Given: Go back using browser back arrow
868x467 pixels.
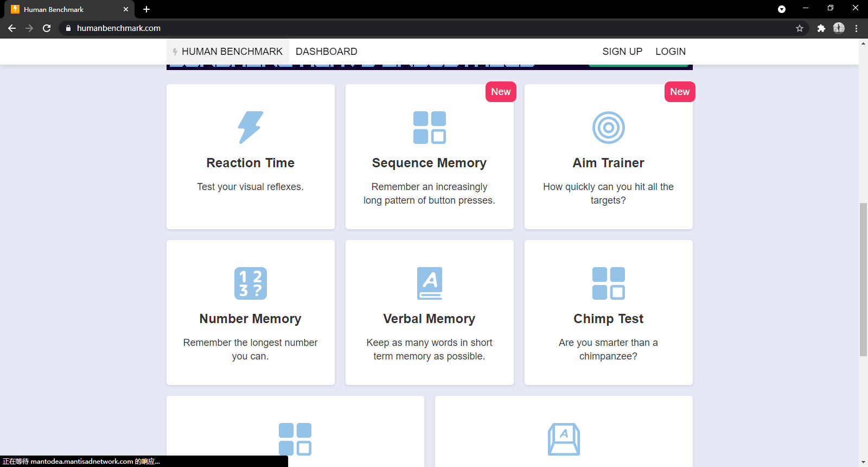Looking at the screenshot, I should (12, 28).
